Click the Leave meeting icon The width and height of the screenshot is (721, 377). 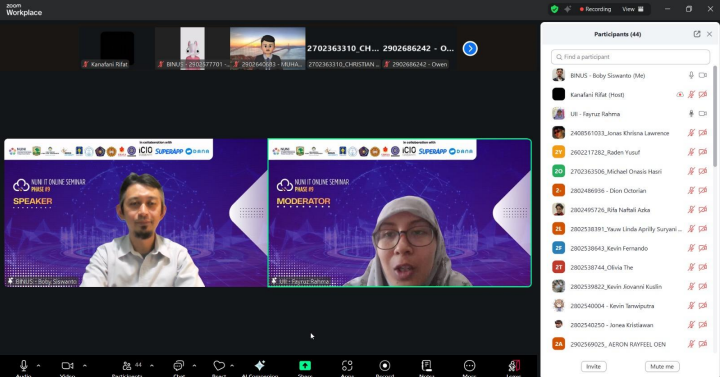[514, 366]
